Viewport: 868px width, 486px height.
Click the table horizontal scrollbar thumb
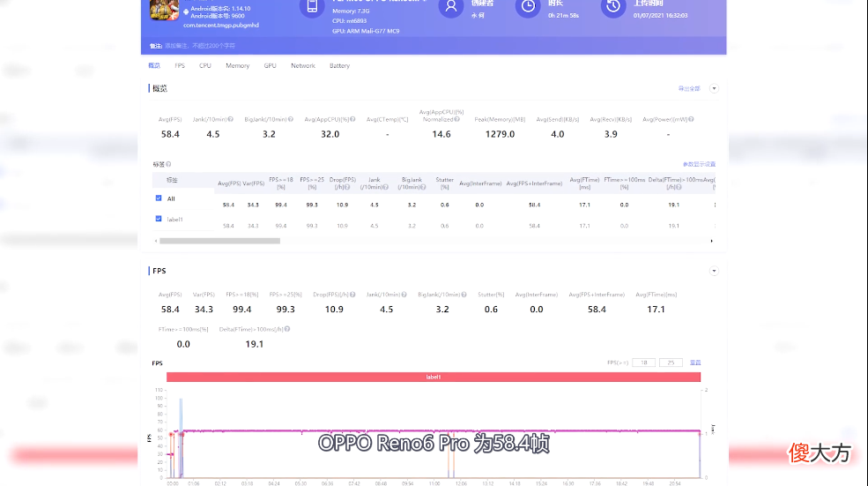point(219,241)
